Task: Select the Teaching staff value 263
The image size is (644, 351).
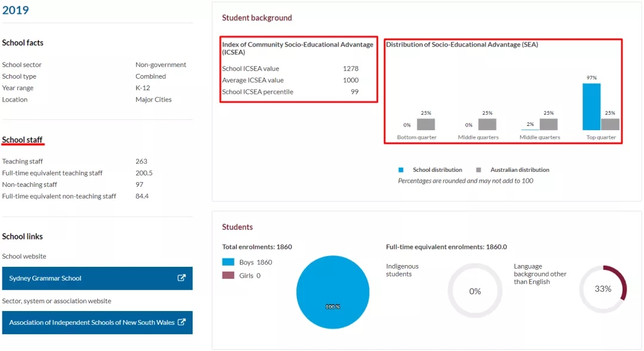Action: [x=141, y=161]
